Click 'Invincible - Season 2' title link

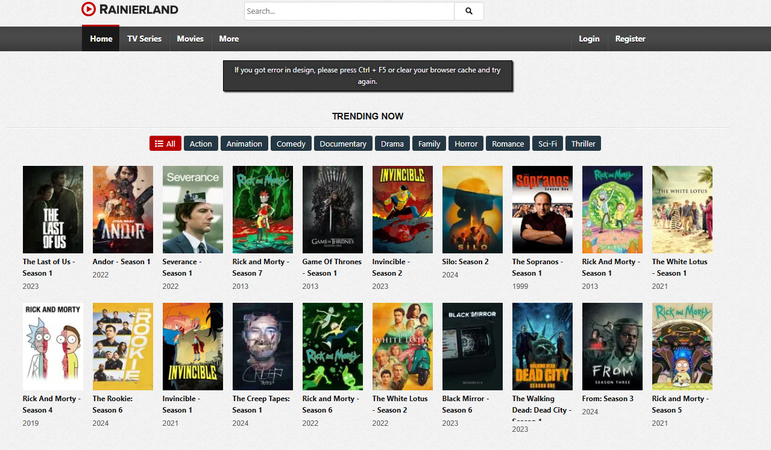pyautogui.click(x=391, y=267)
